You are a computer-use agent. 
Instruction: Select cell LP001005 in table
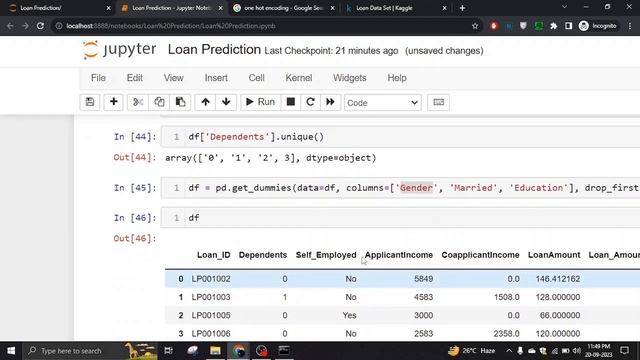click(211, 316)
